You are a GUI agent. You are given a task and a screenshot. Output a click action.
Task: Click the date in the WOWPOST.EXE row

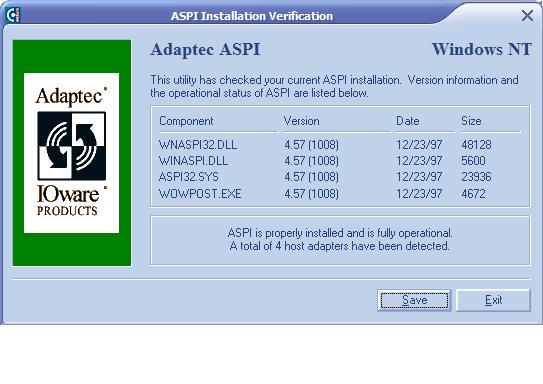419,194
